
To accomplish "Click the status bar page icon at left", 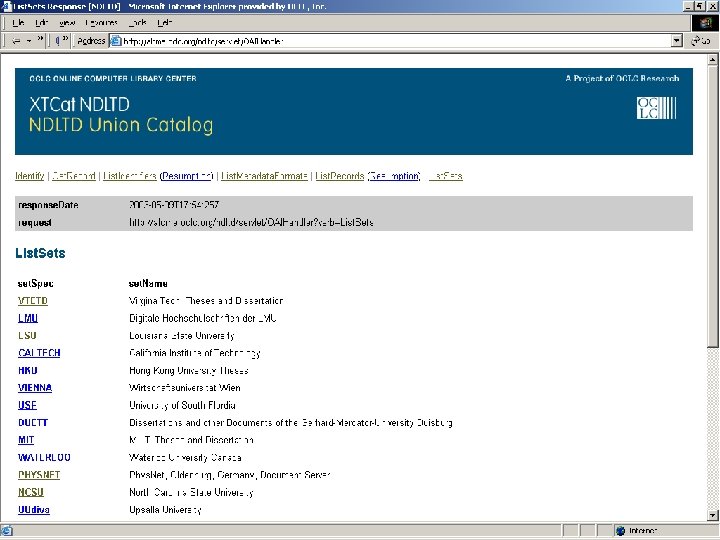I will pos(6,531).
